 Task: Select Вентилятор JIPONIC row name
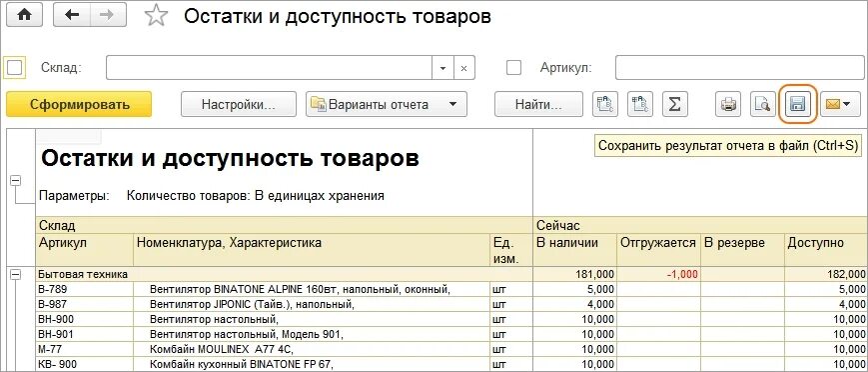[312, 304]
